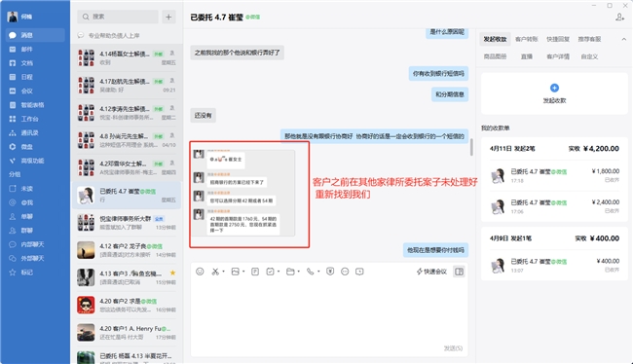Screen dimensions: 633x364
Task: Click the message card icon in toolbar
Action: (x=359, y=272)
